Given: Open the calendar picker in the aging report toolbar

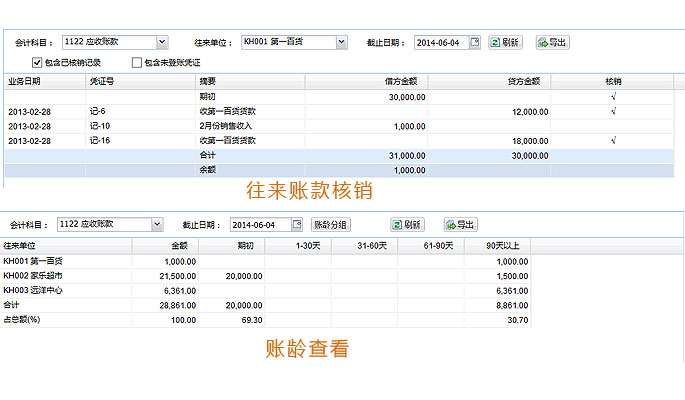Looking at the screenshot, I should tap(297, 224).
